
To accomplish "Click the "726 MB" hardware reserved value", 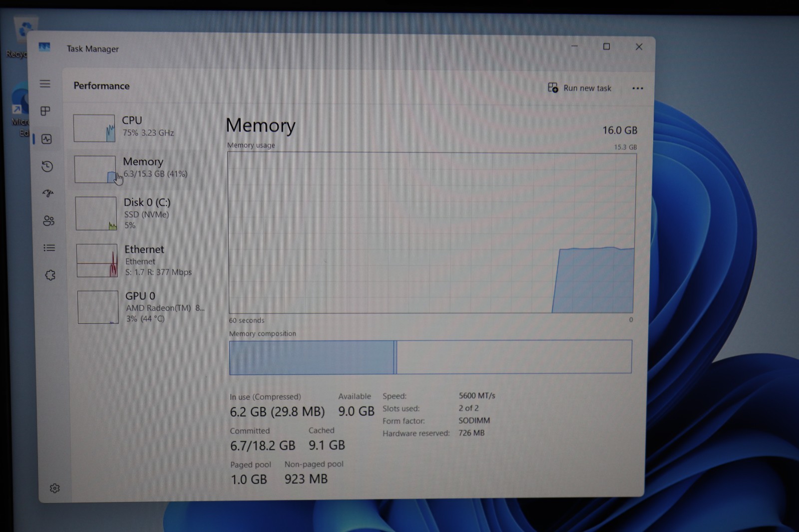I will 471,433.
